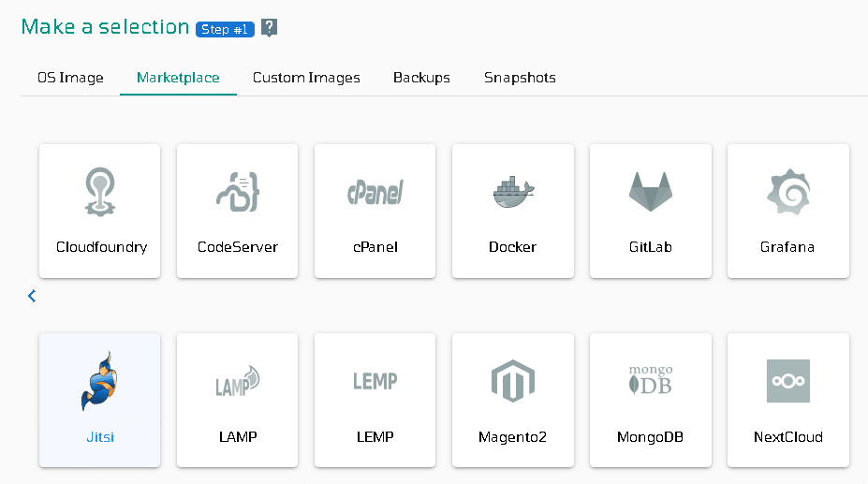The image size is (868, 484).
Task: Choose the CodeServer logo icon
Action: 238,192
